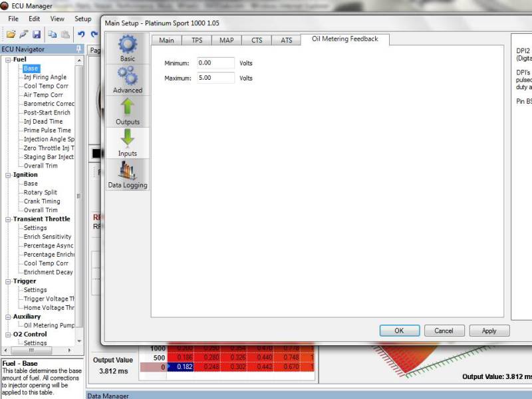Click the Cancel button
Image resolution: width=532 pixels, height=399 pixels.
click(x=444, y=331)
